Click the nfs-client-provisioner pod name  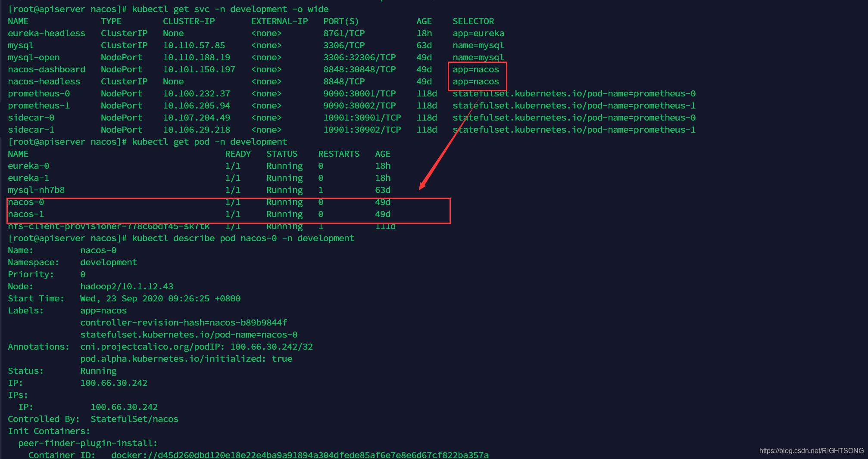[x=109, y=226]
